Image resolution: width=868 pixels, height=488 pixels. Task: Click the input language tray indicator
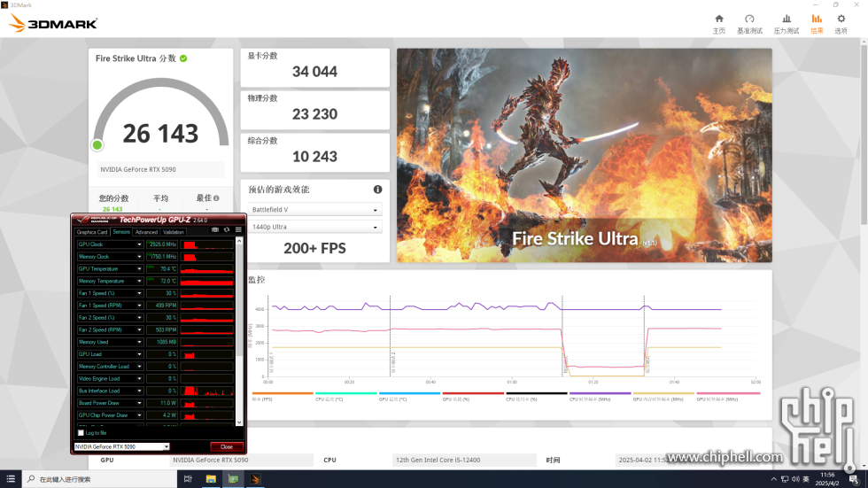[806, 479]
